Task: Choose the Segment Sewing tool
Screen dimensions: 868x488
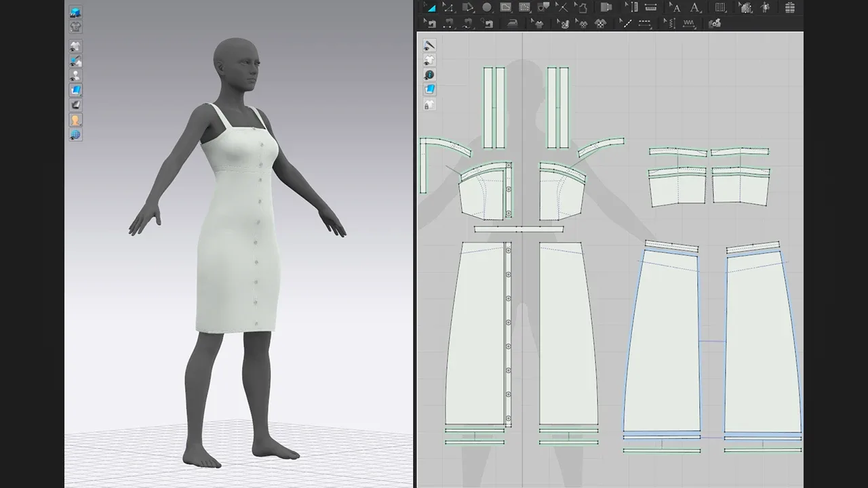Action: pyautogui.click(x=449, y=23)
